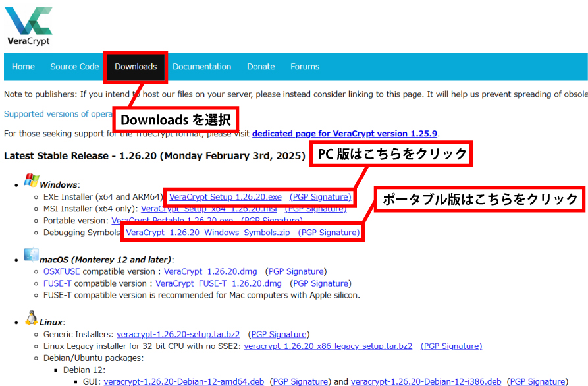Open PGP Signature for Debian-12 amd64 deb
This screenshot has height=386, width=588.
click(x=300, y=381)
